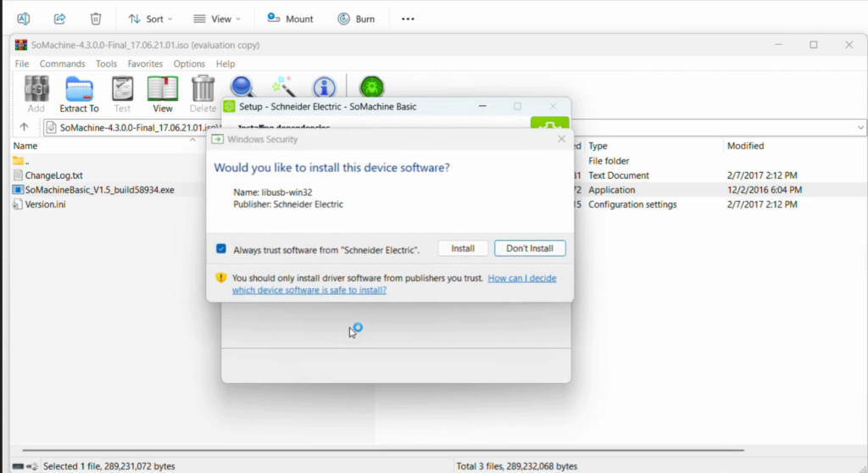Click the Don't Install button
Image resolution: width=868 pixels, height=473 pixels.
point(530,248)
